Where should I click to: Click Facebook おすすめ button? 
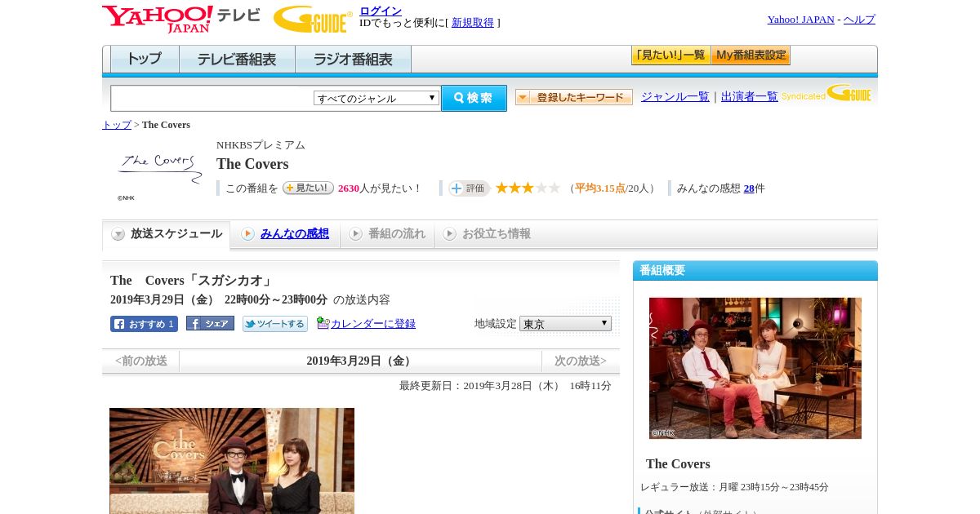pos(144,324)
